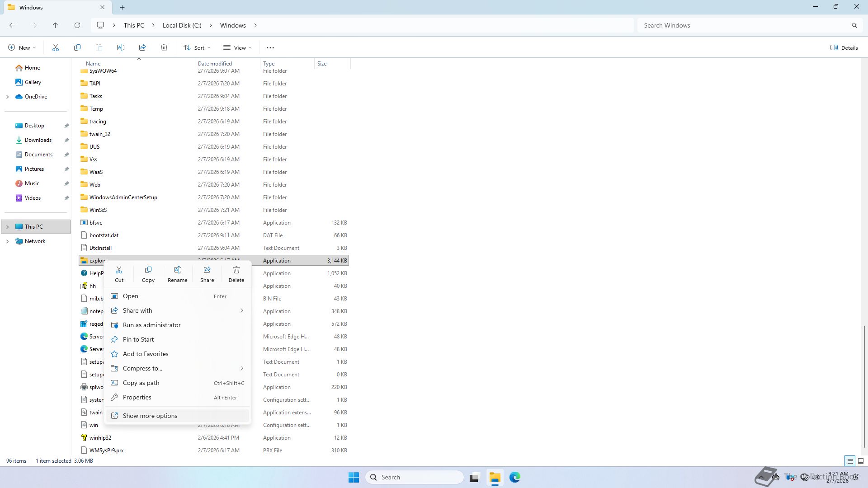Choose Run as administrator
Screen dimensions: 868x488
pos(151,325)
